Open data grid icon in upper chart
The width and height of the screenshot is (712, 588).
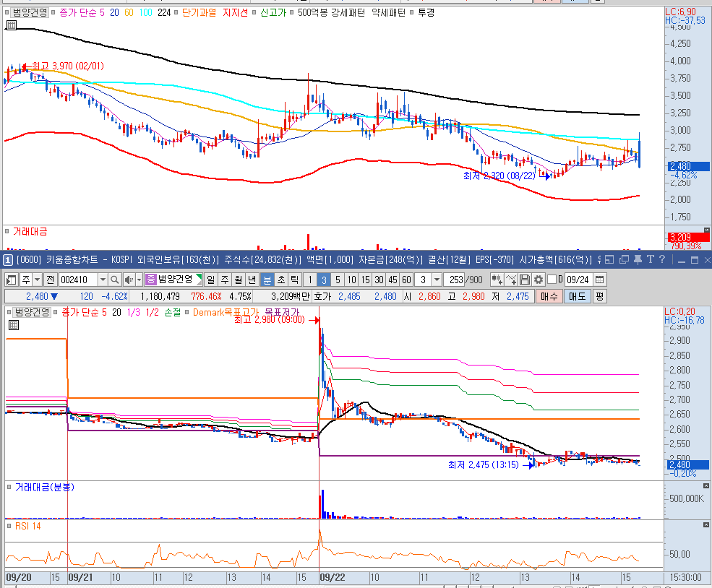[x=12, y=25]
